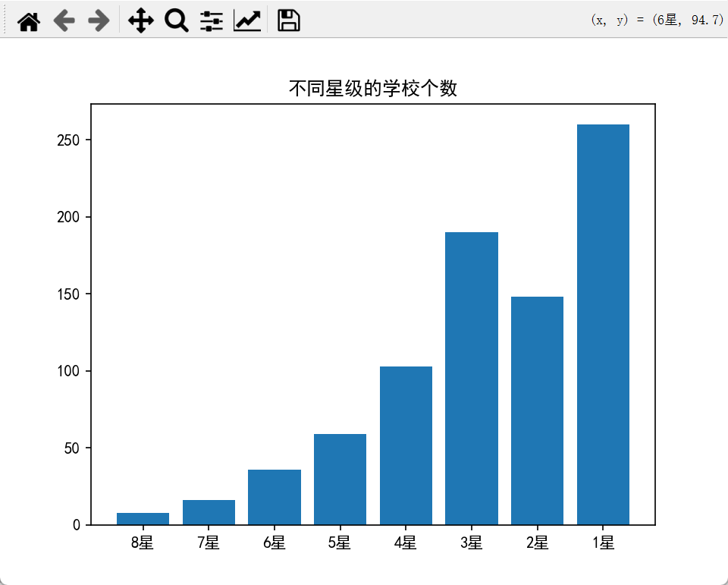This screenshot has height=585, width=728.
Task: Click the y-axis tick label 200
Action: click(68, 217)
